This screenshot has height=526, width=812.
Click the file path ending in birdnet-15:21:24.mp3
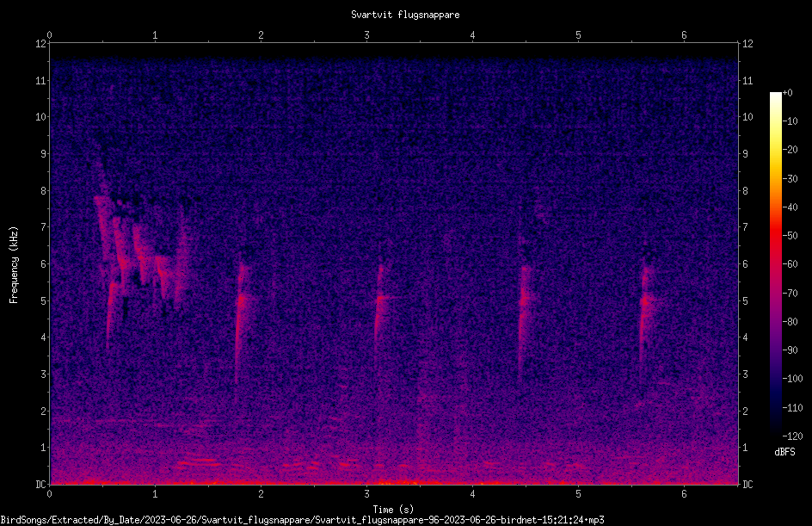pyautogui.click(x=303, y=520)
